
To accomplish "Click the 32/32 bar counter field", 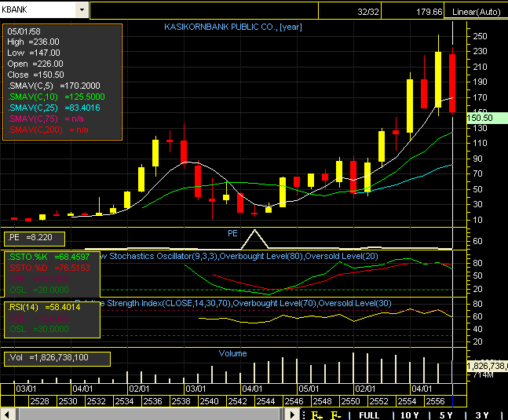I will point(350,12).
